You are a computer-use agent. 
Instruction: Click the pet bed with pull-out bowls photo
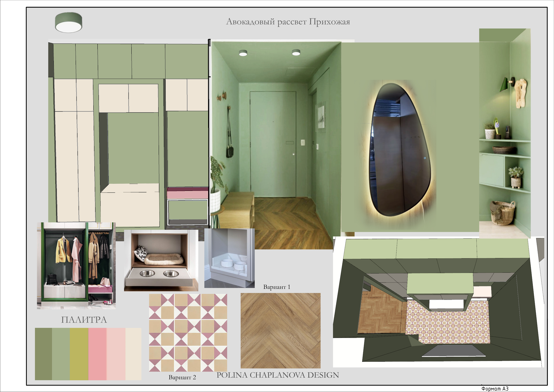(161, 260)
